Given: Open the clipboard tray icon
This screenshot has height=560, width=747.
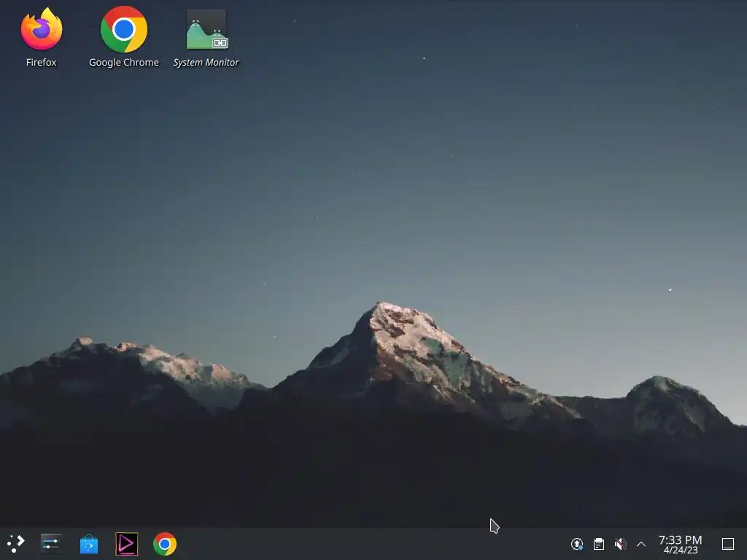Looking at the screenshot, I should click(599, 544).
